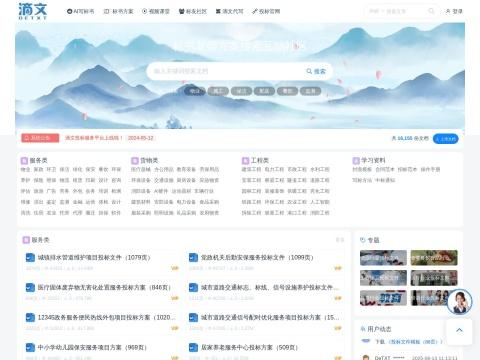This screenshot has height=360, width=480.
Task: Click document icon beside 城市道路交通标志 entry
Action: click(x=193, y=287)
